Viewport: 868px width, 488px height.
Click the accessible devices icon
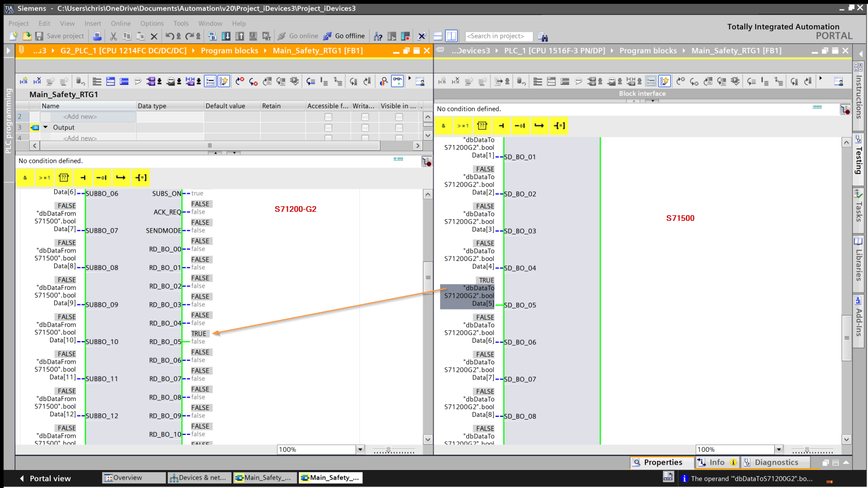[378, 36]
